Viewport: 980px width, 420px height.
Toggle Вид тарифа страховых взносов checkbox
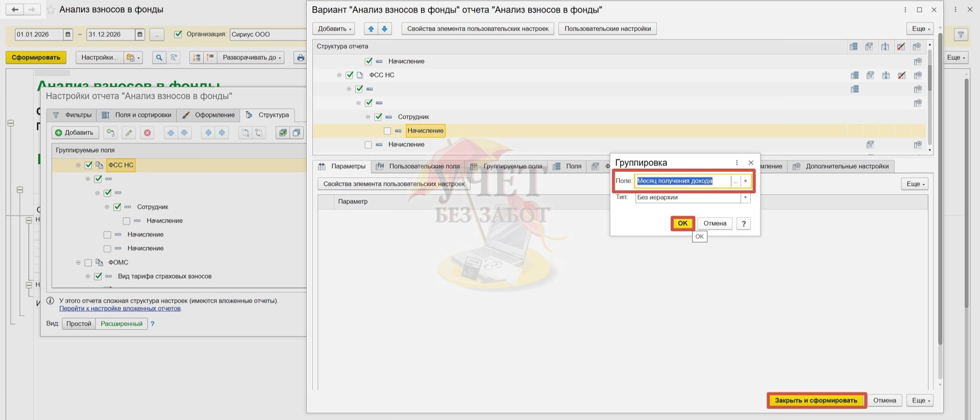98,276
